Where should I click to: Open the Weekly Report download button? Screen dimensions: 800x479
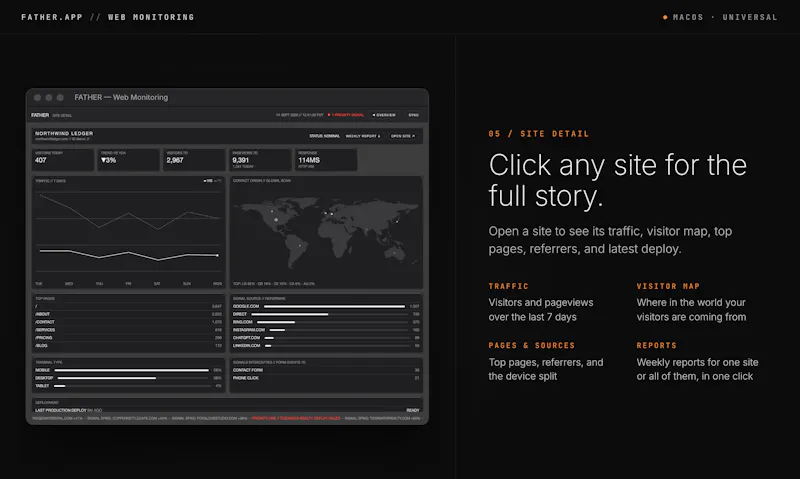click(363, 136)
